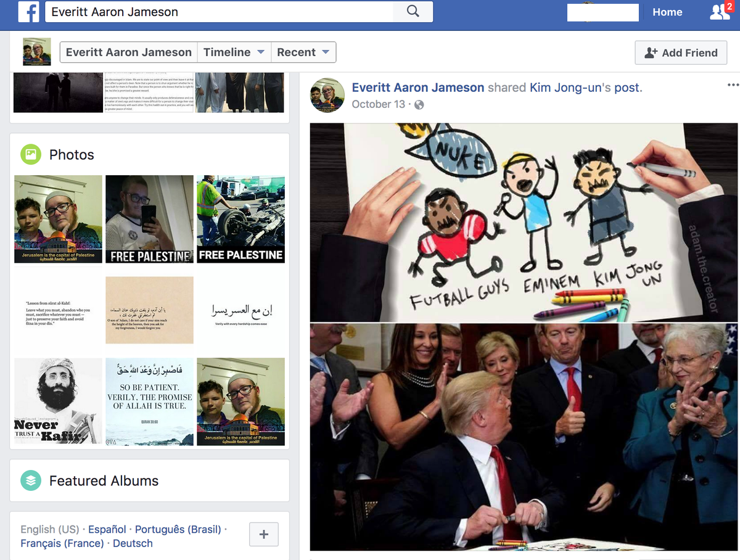Click the October 13 post date
The height and width of the screenshot is (560, 740).
tap(378, 104)
